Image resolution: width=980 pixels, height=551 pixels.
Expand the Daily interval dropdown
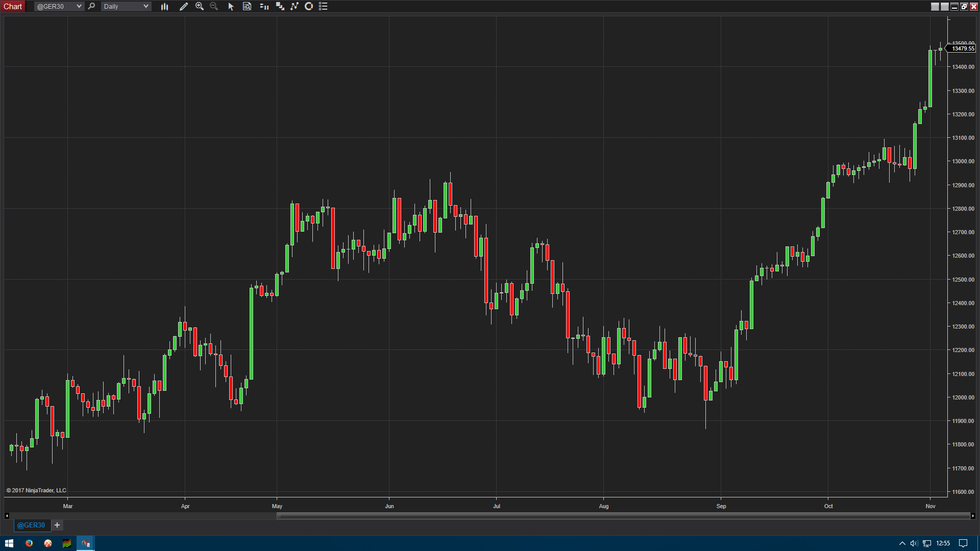[145, 7]
